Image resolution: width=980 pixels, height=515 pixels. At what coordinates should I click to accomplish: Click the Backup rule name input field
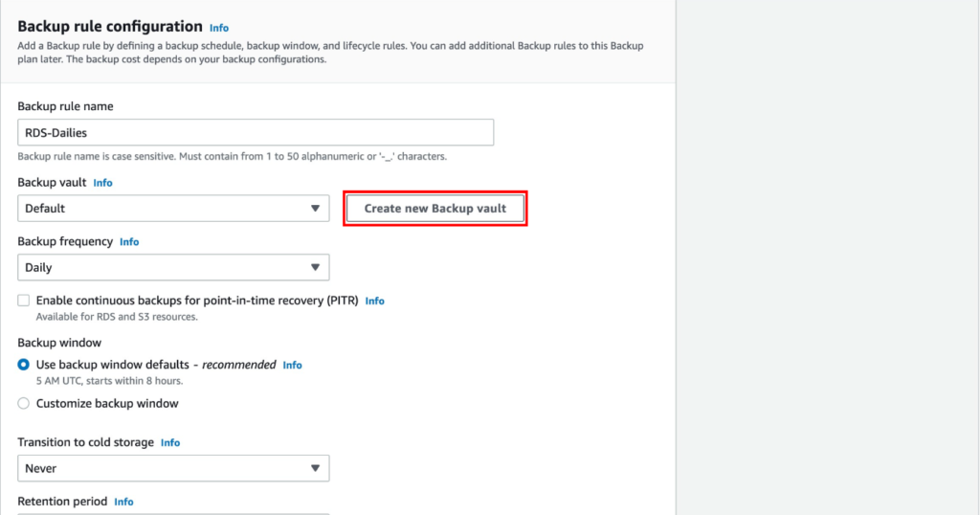256,132
